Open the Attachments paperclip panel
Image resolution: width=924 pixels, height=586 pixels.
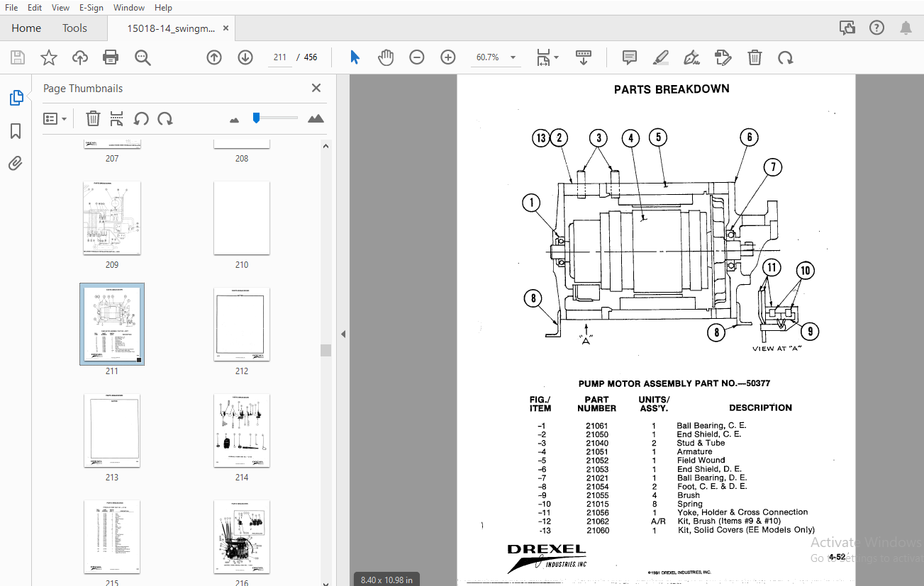pyautogui.click(x=16, y=164)
